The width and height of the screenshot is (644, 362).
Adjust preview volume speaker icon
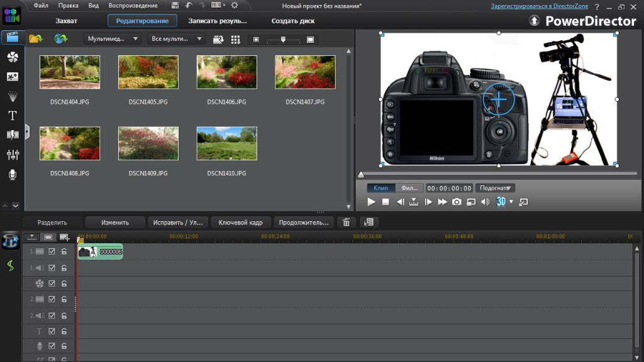pyautogui.click(x=485, y=202)
